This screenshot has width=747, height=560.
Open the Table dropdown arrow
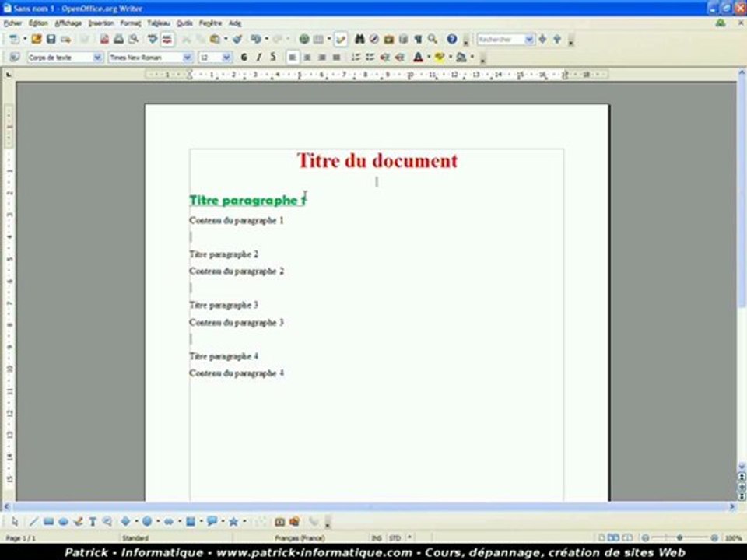click(x=329, y=39)
